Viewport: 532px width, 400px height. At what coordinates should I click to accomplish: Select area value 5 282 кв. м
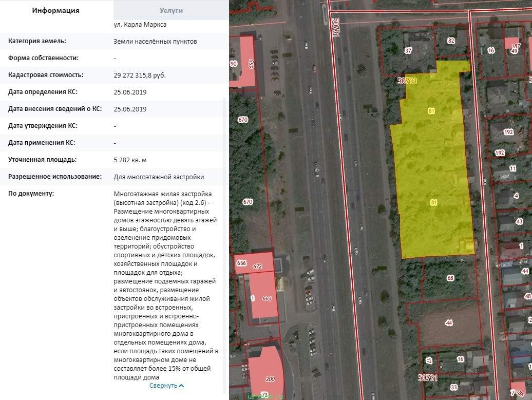pyautogui.click(x=130, y=160)
